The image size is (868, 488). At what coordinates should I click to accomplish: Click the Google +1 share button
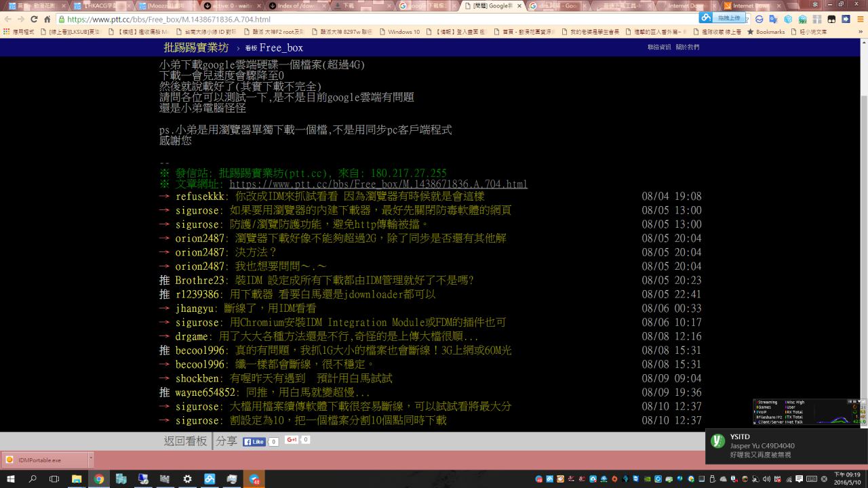(x=292, y=440)
